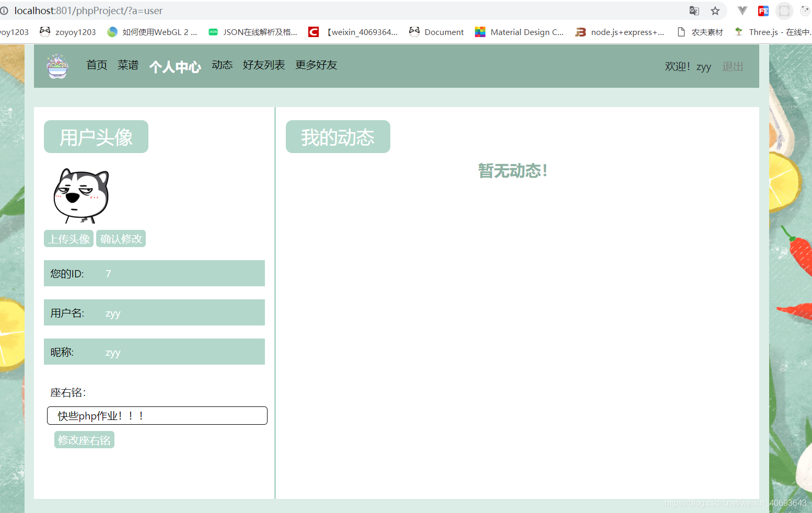Viewport: 812px width, 513px height.
Task: Click the browser extension icon top right
Action: tap(784, 11)
